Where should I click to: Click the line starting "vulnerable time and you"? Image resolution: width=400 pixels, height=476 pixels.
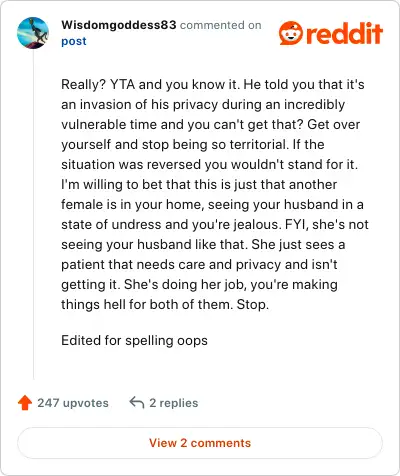(x=211, y=125)
